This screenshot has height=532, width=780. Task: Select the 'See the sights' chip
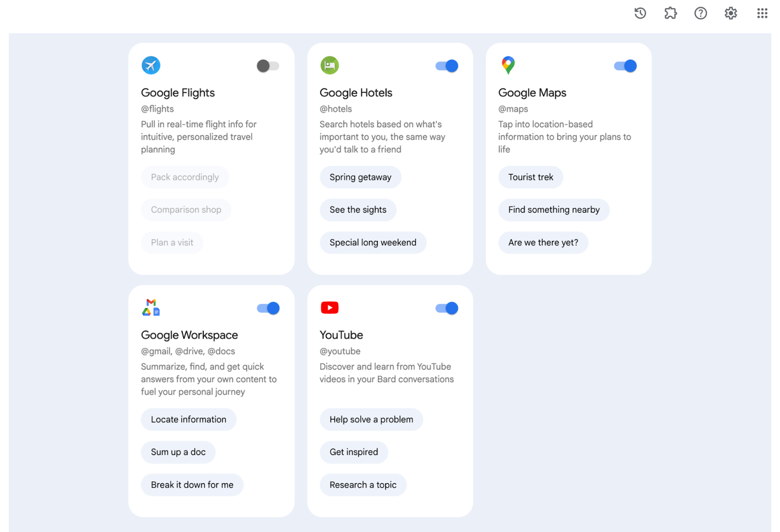tap(358, 210)
